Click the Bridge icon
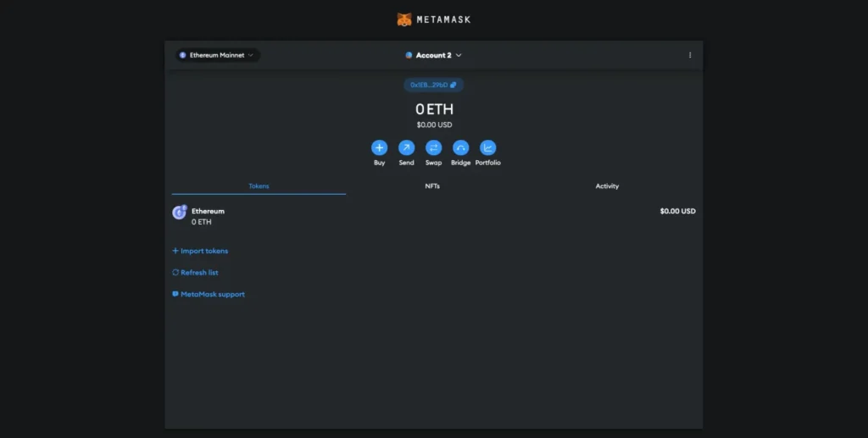The height and width of the screenshot is (438, 868). coord(460,147)
